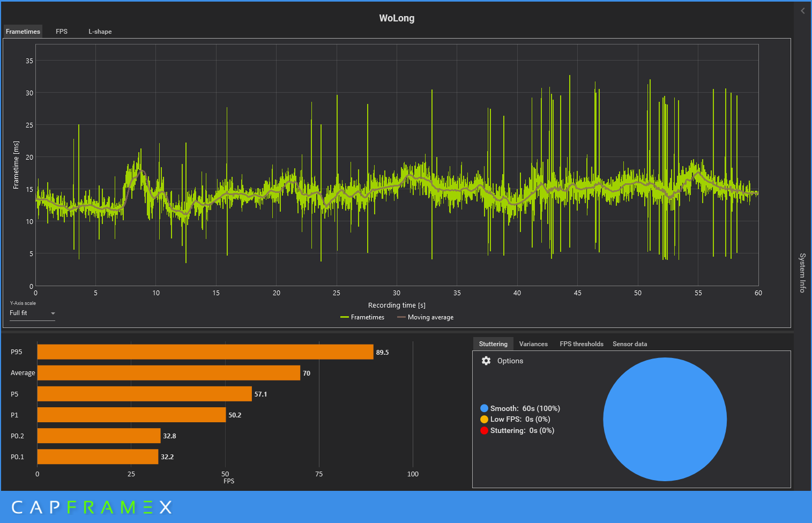Screen dimensions: 812x523
Task: Select the P0.1 bar showing 32.2
Action: click(98, 457)
